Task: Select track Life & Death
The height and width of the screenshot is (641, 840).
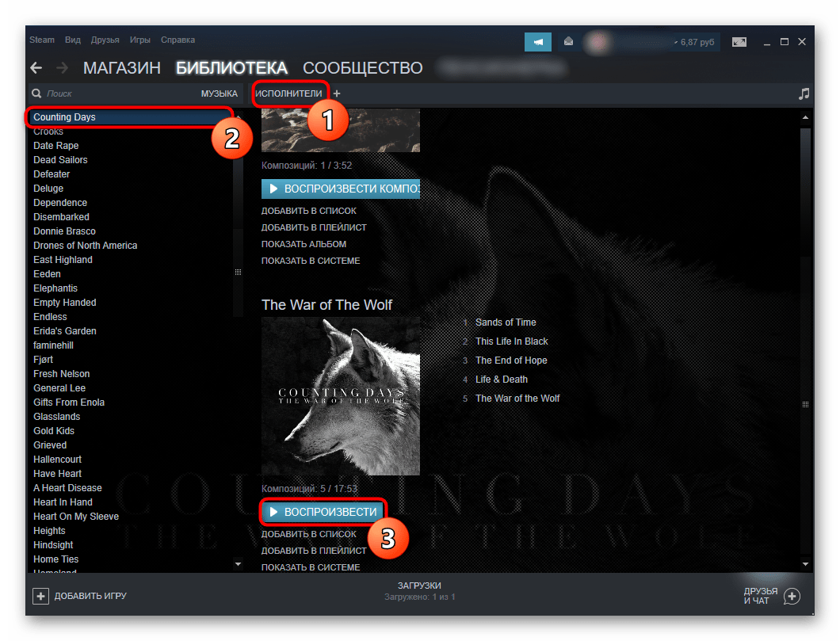Action: [x=502, y=380]
